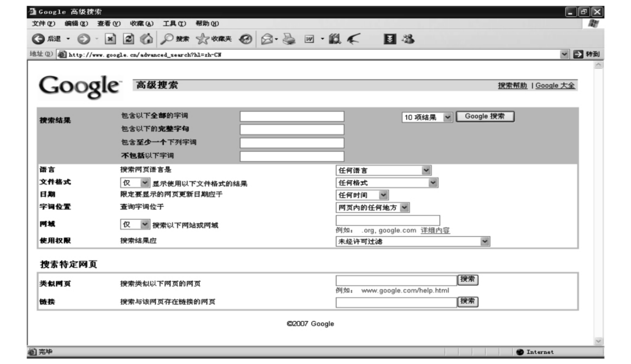Click the 完毕 page icon in status bar
The height and width of the screenshot is (364, 631).
32,352
